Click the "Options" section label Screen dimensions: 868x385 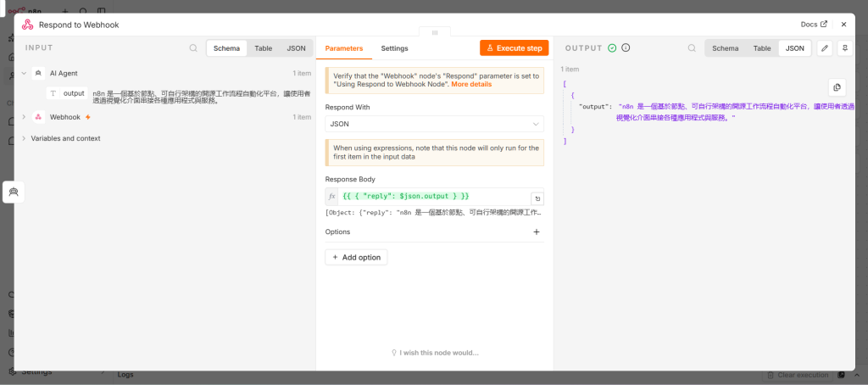[337, 232]
